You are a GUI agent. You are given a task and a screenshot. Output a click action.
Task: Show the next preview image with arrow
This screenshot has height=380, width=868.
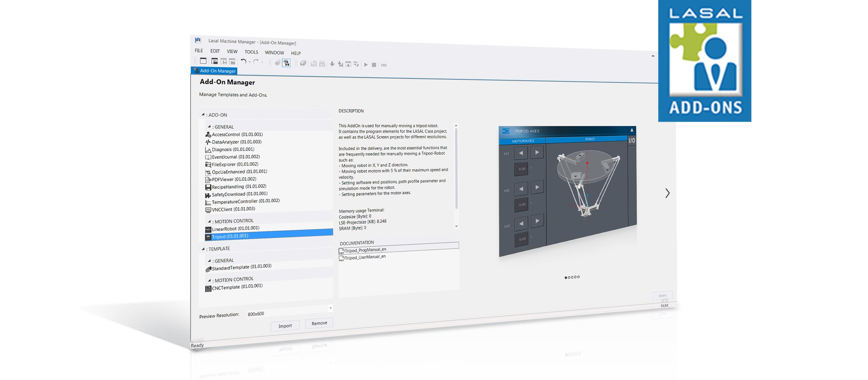click(x=667, y=193)
